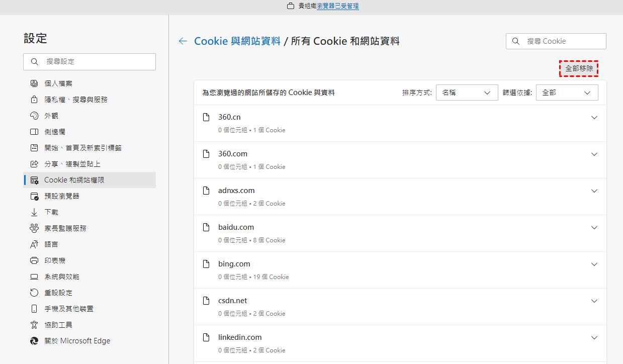Click the back arrow beside Cookie 與網站資料

click(x=183, y=41)
